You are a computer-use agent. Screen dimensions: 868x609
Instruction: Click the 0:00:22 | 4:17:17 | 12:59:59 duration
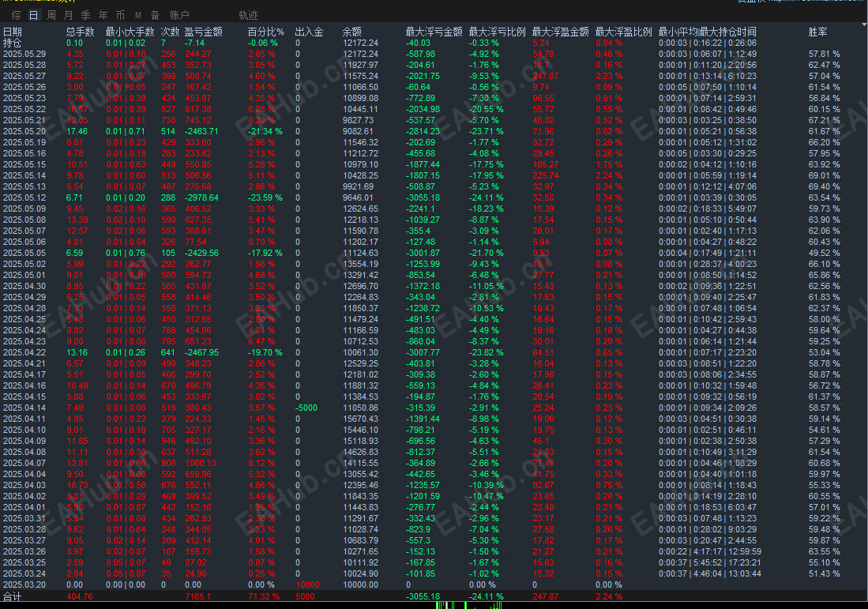tap(710, 552)
